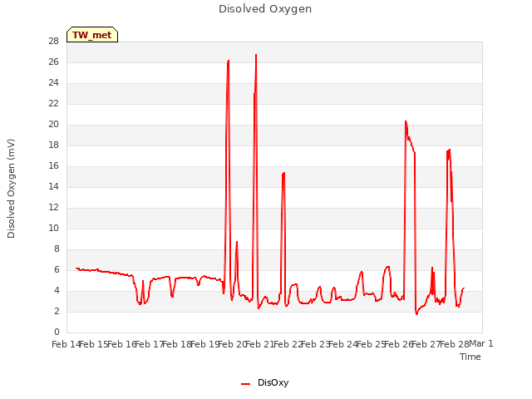Click the 'Mar 1' x-axis tick label

pyautogui.click(x=481, y=343)
